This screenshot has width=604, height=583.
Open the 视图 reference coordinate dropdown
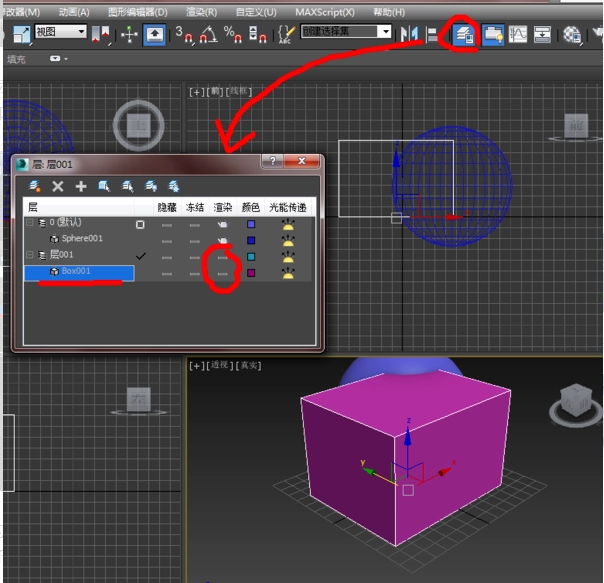pos(60,32)
